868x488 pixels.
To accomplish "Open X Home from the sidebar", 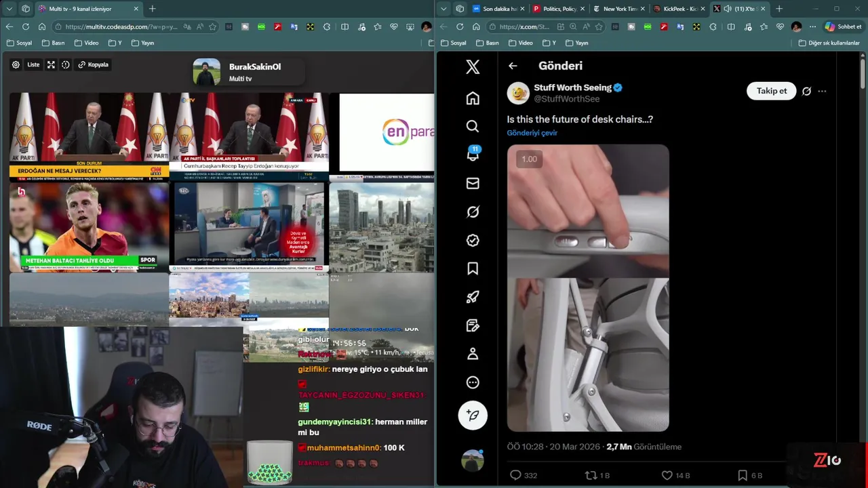I will click(x=473, y=98).
